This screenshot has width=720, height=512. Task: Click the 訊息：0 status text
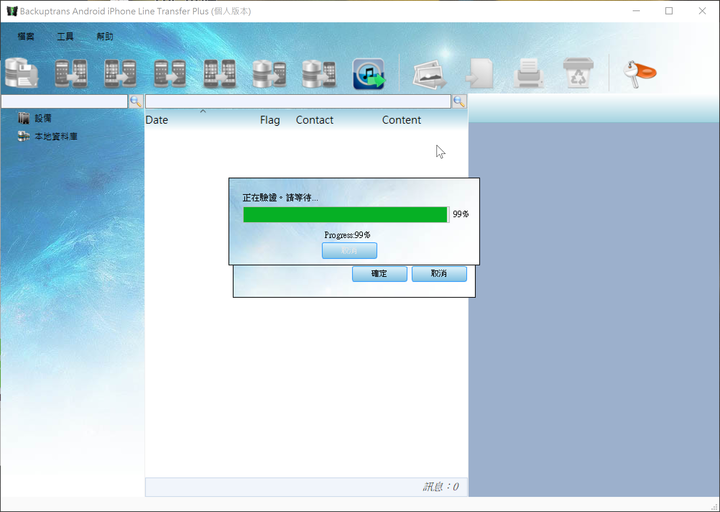(440, 487)
